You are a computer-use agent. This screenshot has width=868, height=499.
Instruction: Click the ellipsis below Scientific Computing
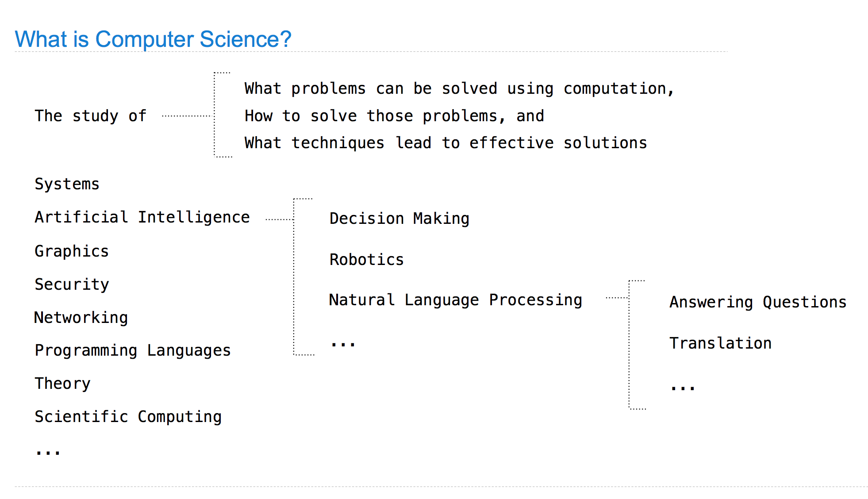(x=48, y=452)
